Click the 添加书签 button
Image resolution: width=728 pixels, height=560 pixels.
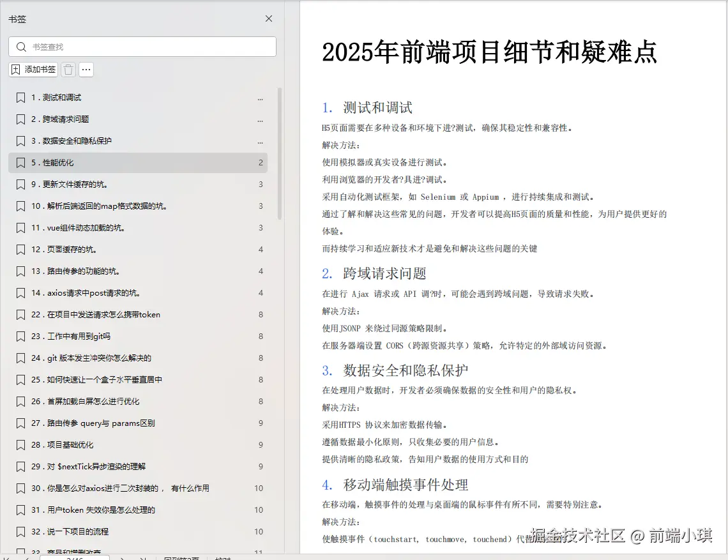coord(33,70)
